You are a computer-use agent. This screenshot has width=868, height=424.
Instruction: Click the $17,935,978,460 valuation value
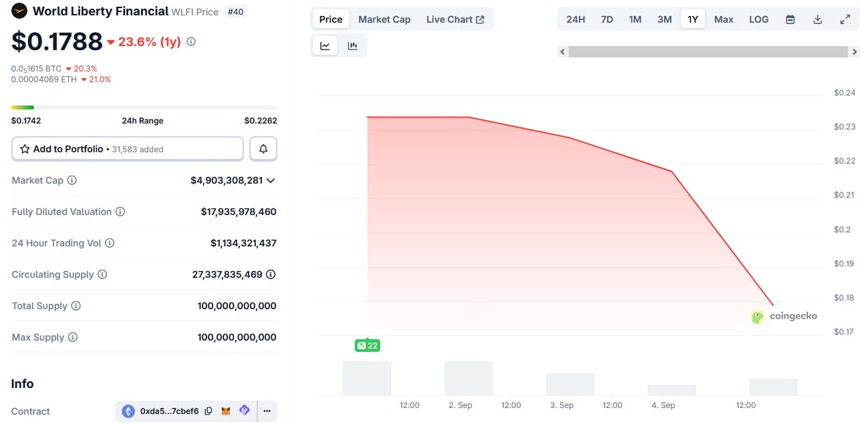[x=239, y=212]
